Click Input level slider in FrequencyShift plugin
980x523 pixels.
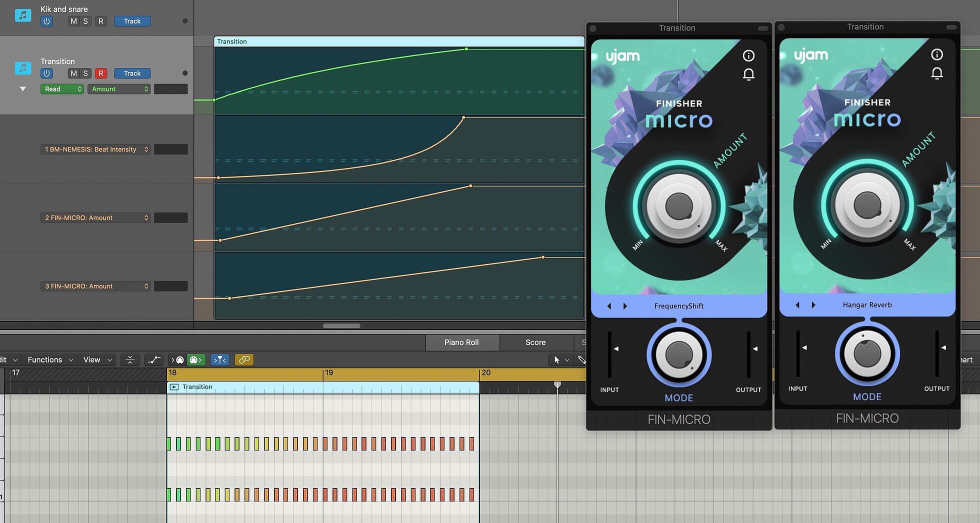click(x=610, y=354)
